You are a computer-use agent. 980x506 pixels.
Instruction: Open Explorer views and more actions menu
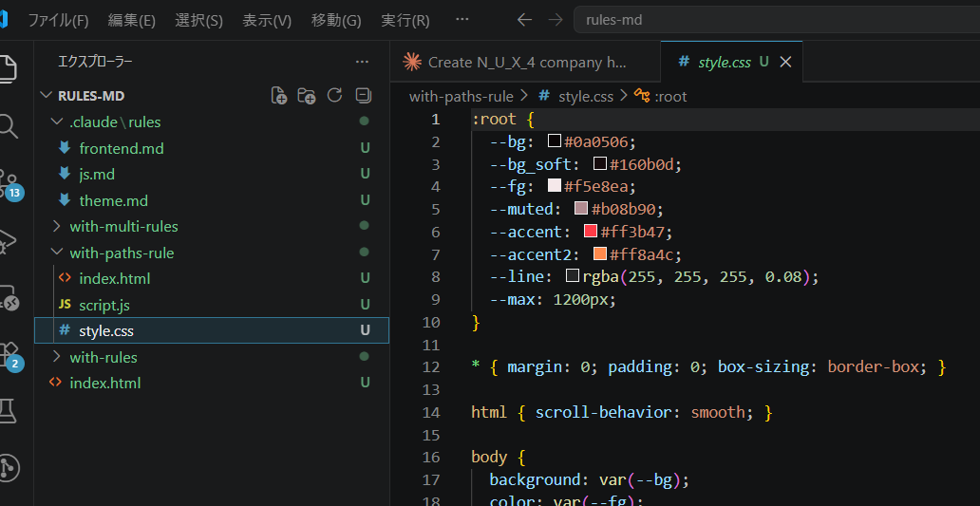click(x=362, y=62)
